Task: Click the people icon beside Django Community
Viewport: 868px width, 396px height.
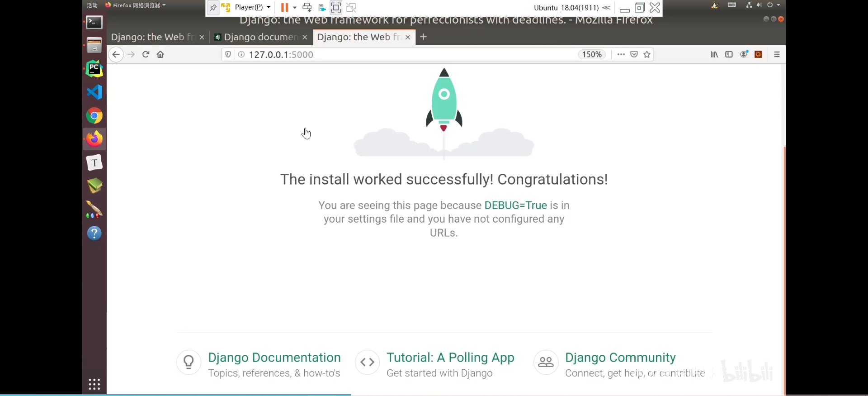Action: 546,362
